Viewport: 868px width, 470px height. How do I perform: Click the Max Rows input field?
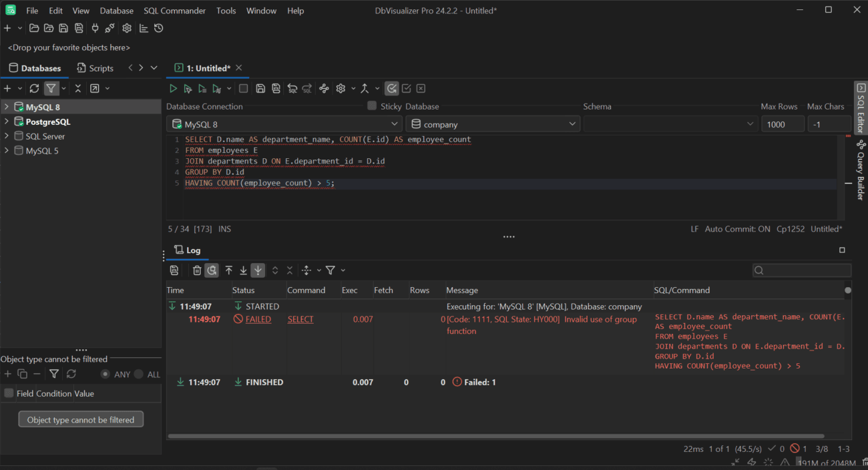(782, 123)
